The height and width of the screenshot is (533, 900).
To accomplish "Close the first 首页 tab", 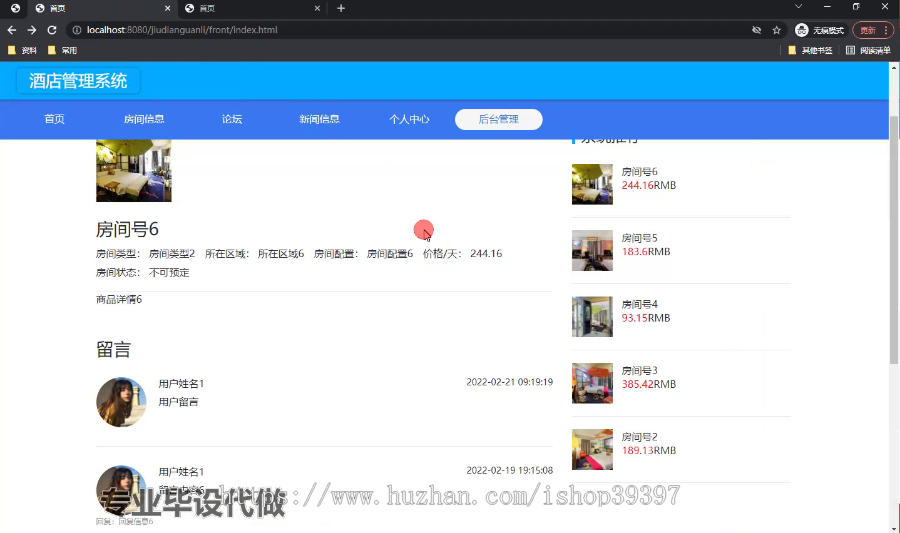I will [x=167, y=8].
